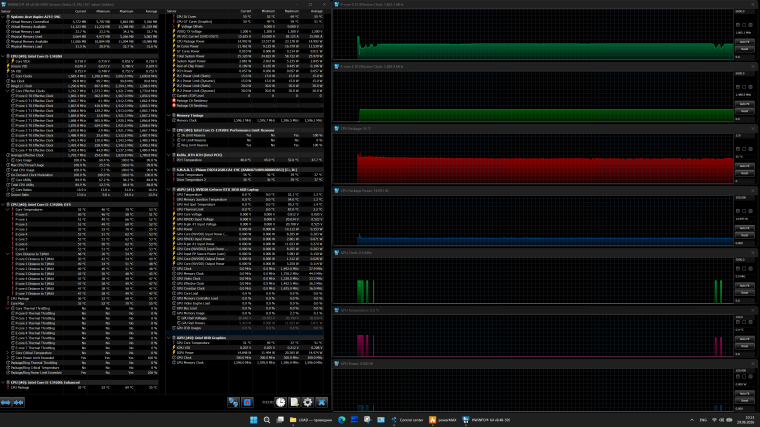The width and height of the screenshot is (760, 427).
Task: Click the maximum value field in GPU Clock graph
Action: coord(744,259)
